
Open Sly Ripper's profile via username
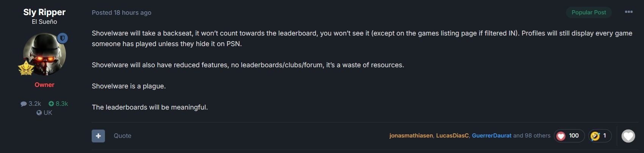tap(44, 12)
